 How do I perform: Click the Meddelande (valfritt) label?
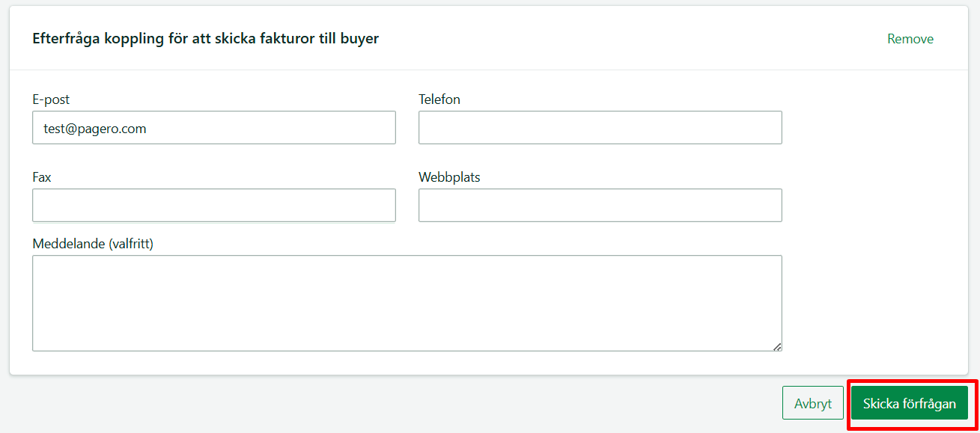(x=93, y=244)
